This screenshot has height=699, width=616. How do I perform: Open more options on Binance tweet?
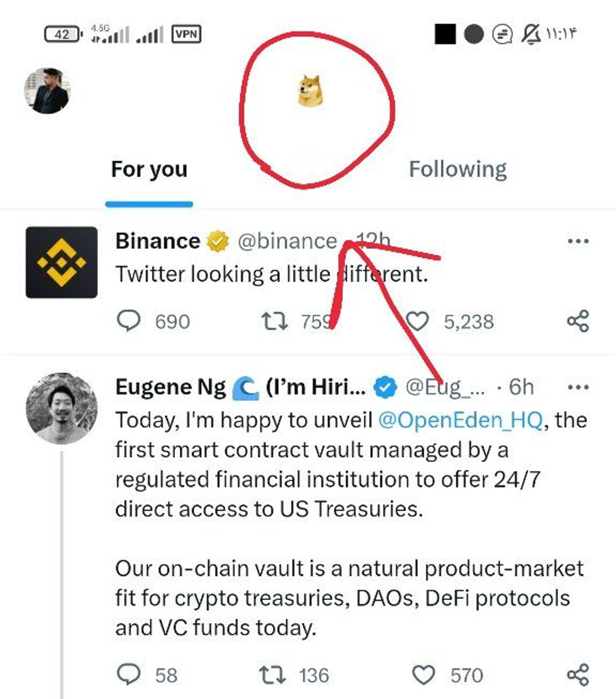point(578,241)
